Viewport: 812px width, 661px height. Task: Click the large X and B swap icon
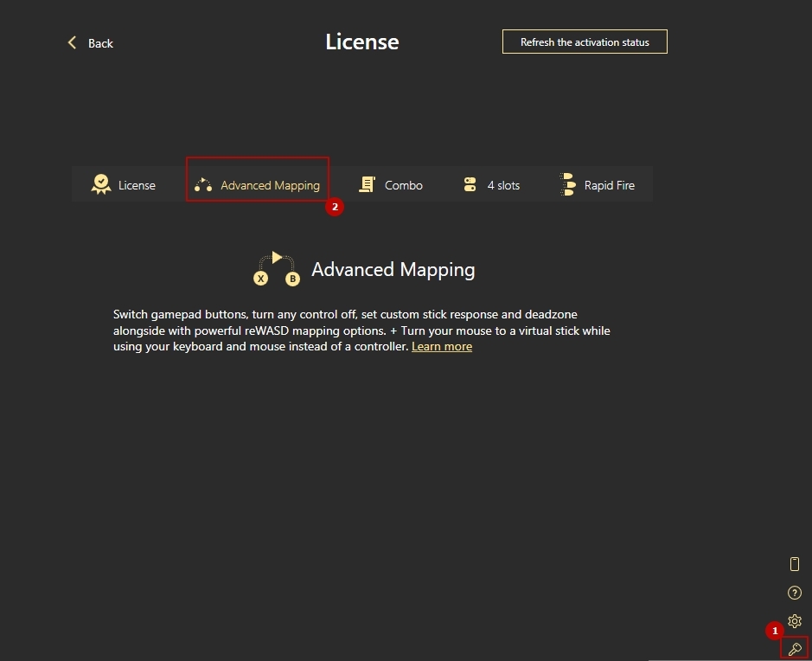pyautogui.click(x=276, y=268)
